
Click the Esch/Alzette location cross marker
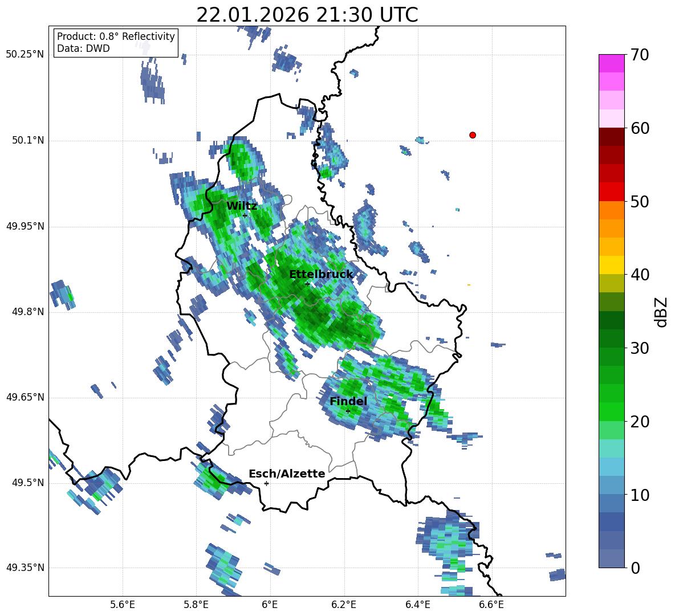point(266,483)
